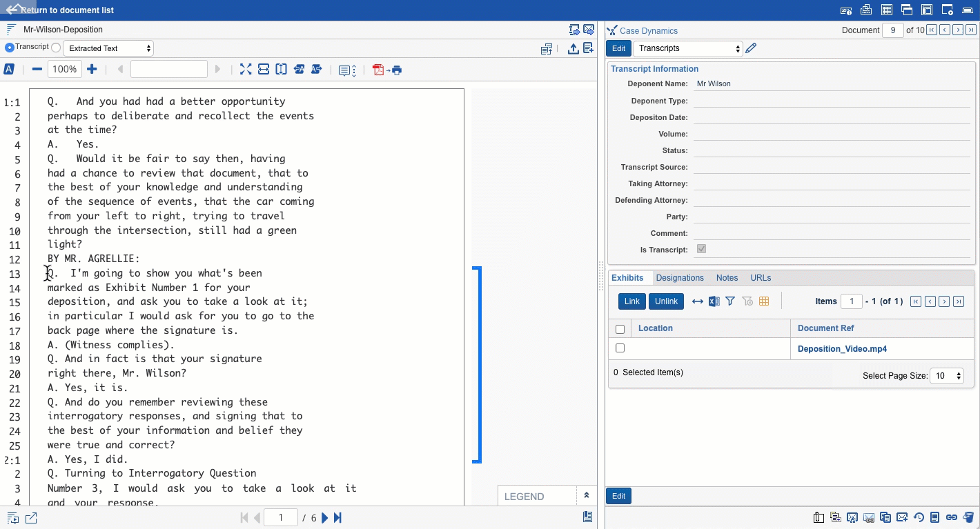980x529 pixels.
Task: Export exhibits to Excel
Action: (714, 301)
